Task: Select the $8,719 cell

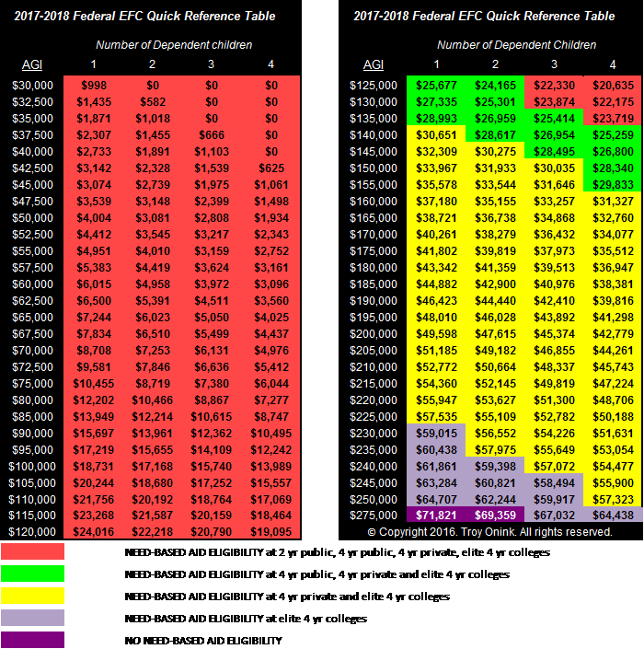Action: 153,383
